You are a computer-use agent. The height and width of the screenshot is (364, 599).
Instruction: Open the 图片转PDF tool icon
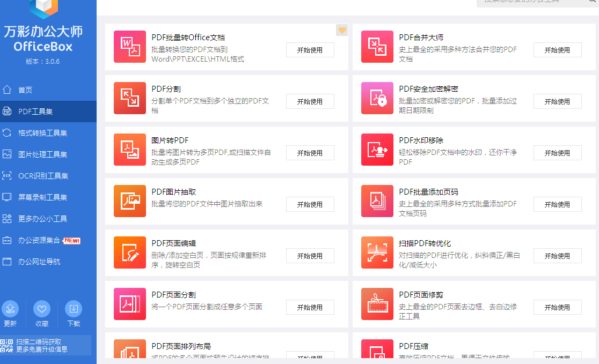pyautogui.click(x=130, y=150)
